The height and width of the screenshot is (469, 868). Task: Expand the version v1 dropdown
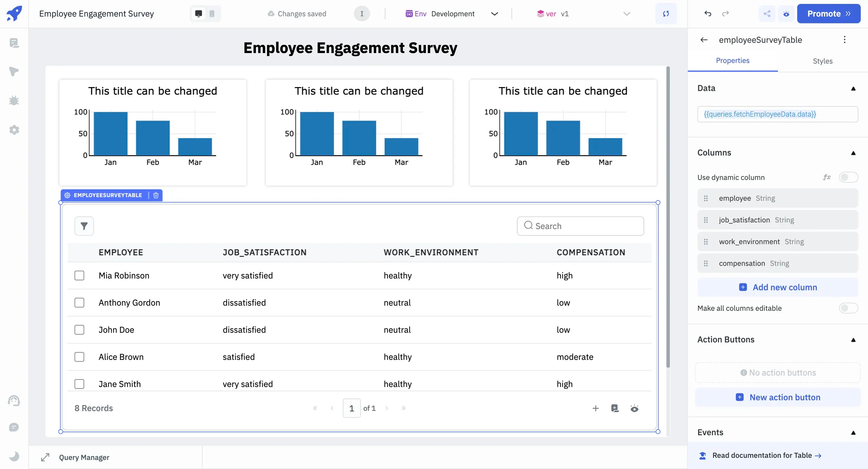626,14
